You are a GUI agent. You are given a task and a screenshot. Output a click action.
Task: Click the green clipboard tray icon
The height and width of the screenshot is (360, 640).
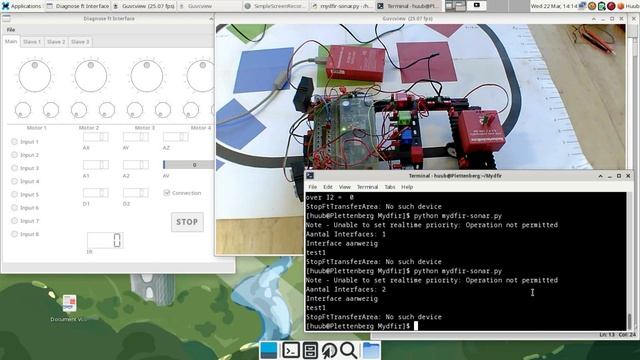click(x=602, y=6)
